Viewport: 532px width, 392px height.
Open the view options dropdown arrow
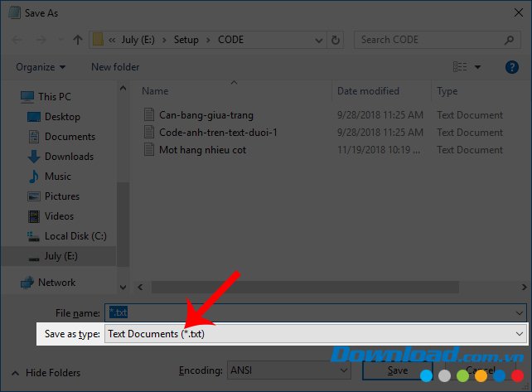(477, 67)
